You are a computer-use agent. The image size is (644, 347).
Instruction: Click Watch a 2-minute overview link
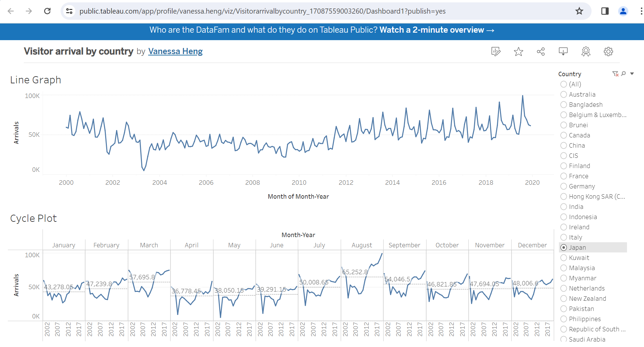pyautogui.click(x=437, y=30)
